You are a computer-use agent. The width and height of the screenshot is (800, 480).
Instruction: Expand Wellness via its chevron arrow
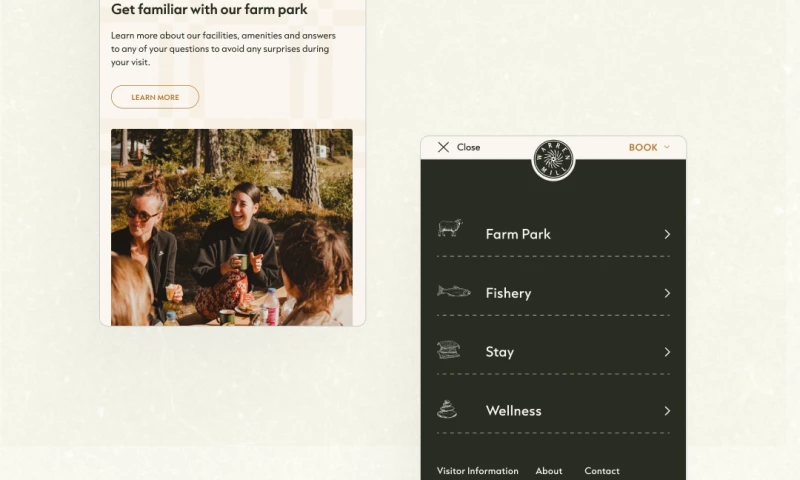tap(667, 411)
